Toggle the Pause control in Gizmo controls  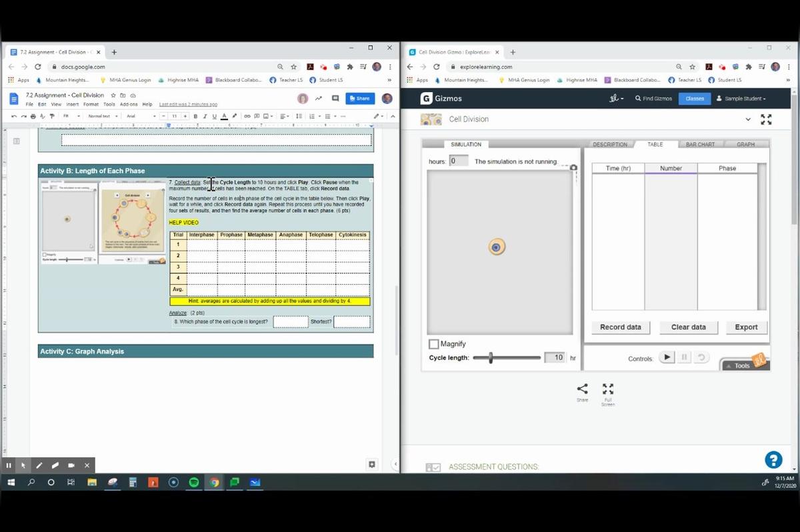coord(684,357)
